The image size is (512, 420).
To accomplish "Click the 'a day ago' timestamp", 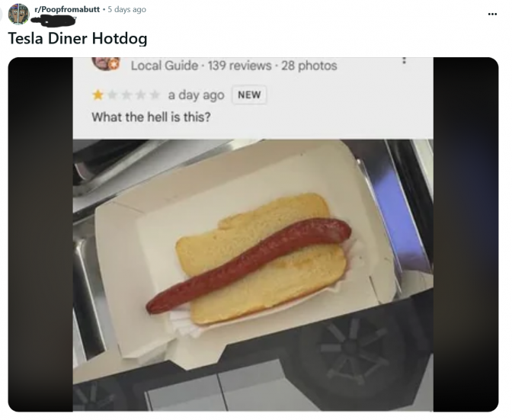I will point(197,95).
